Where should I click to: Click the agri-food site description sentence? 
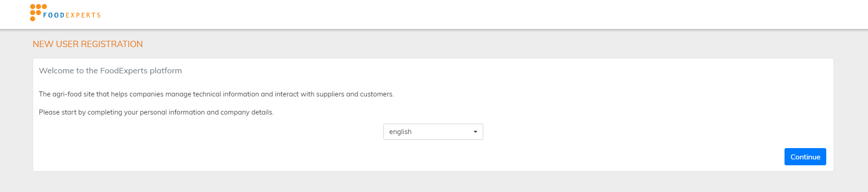pyautogui.click(x=216, y=94)
